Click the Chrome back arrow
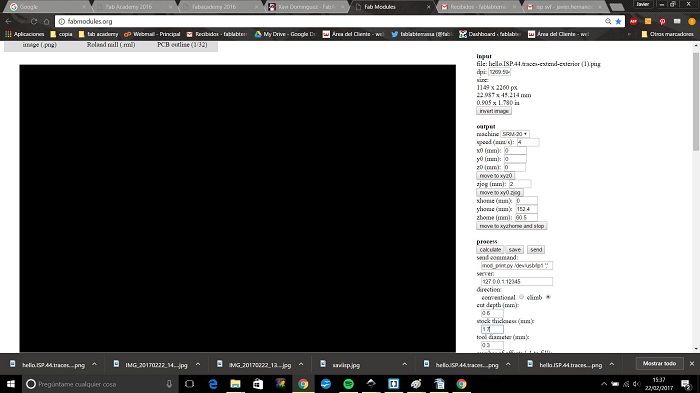The height and width of the screenshot is (393, 700). [8, 21]
